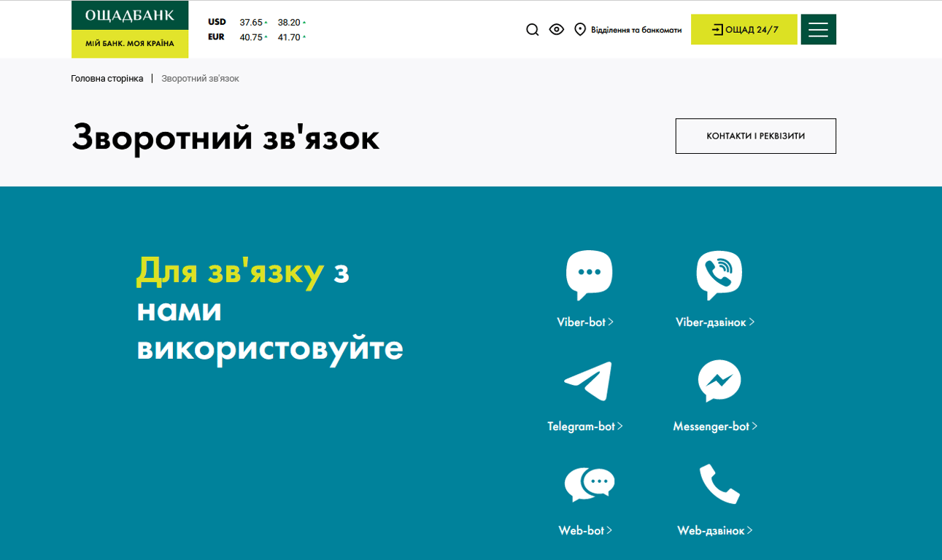Open the hamburger menu

818,29
